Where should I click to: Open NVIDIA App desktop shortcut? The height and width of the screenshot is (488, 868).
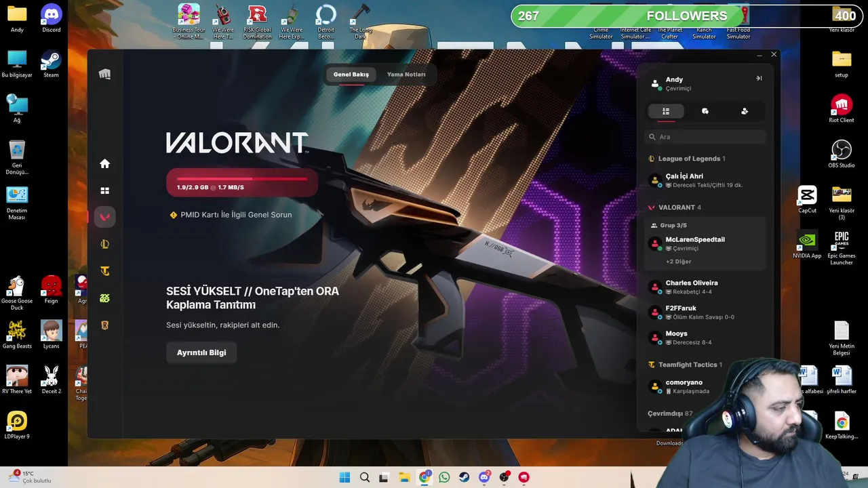(x=807, y=245)
